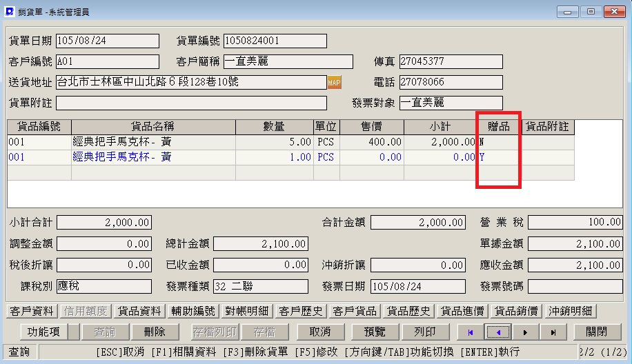Image resolution: width=632 pixels, height=364 pixels.
Task: Open the 貨品資料 tab button
Action: click(139, 311)
